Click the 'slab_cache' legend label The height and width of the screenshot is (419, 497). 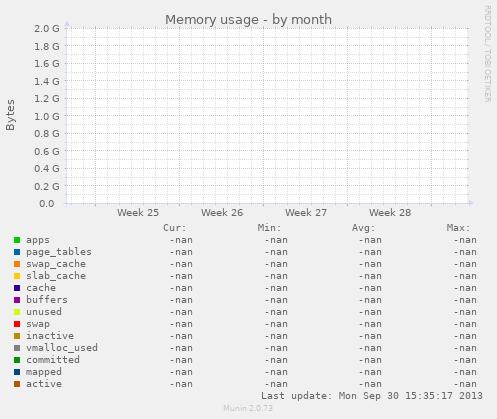(56, 276)
